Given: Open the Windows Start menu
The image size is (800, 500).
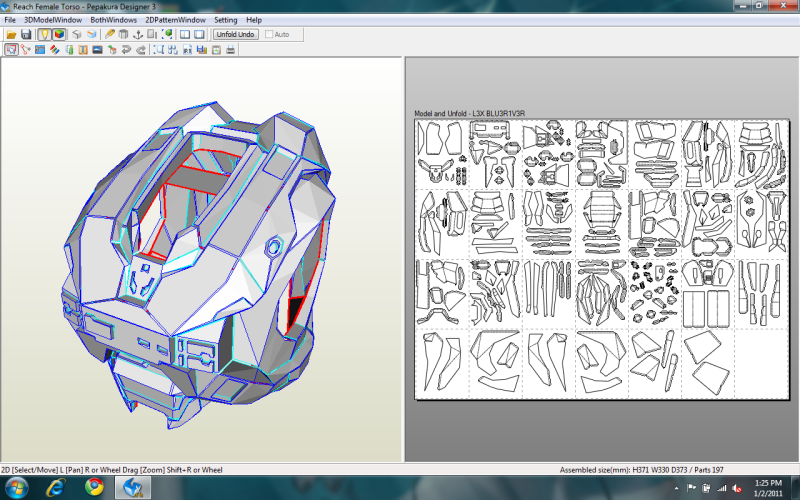Looking at the screenshot, I should click(16, 488).
